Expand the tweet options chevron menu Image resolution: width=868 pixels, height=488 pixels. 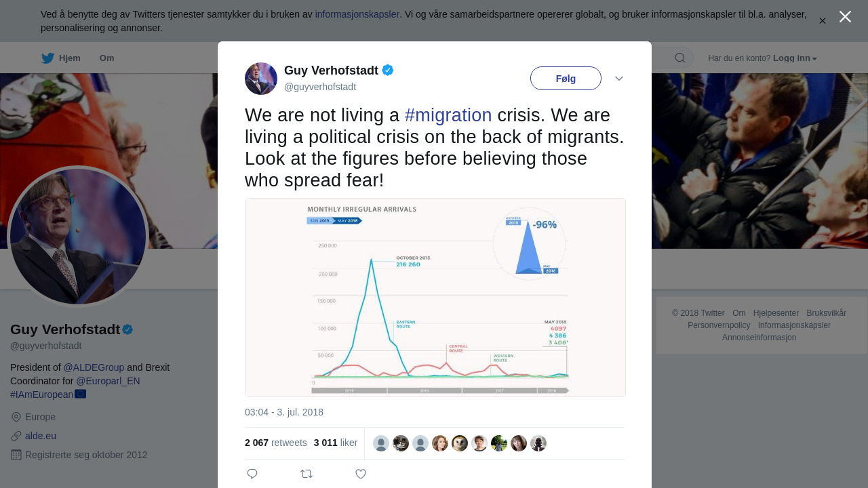(x=619, y=79)
